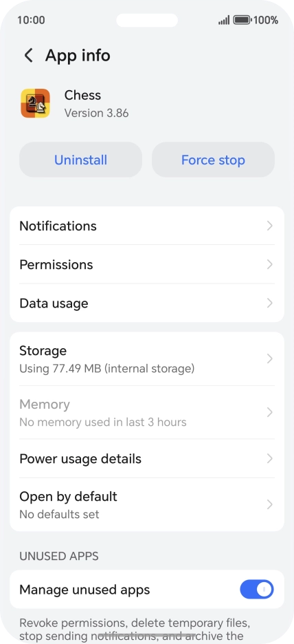Open the Permissions menu item
Viewport: 294px width, 644px height.
point(147,264)
